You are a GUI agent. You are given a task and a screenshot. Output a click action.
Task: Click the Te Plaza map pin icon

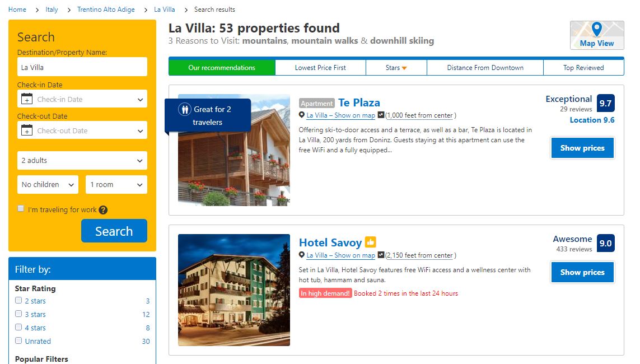tap(302, 115)
